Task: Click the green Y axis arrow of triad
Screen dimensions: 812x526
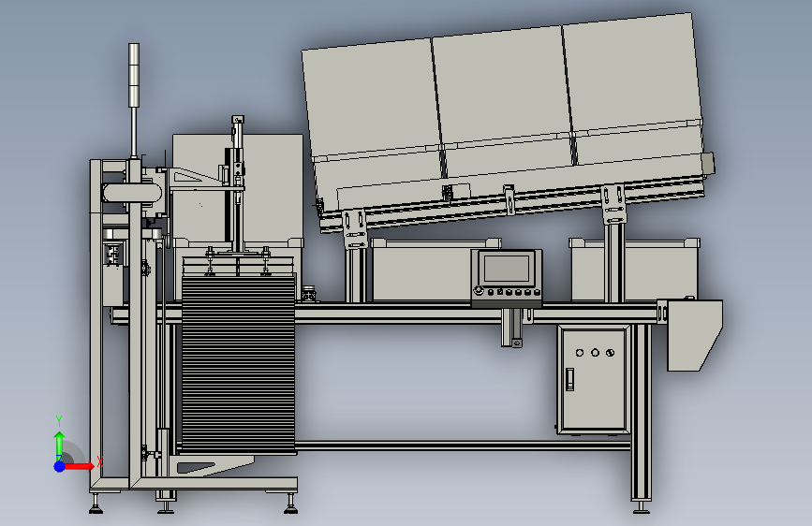Action: coord(59,446)
